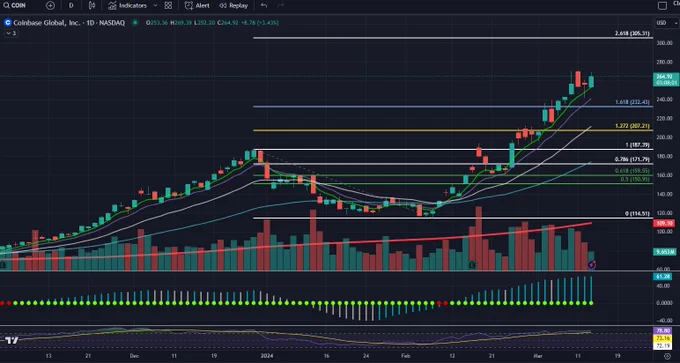Select chart layout square icon
The image size is (680, 363).
662,6
